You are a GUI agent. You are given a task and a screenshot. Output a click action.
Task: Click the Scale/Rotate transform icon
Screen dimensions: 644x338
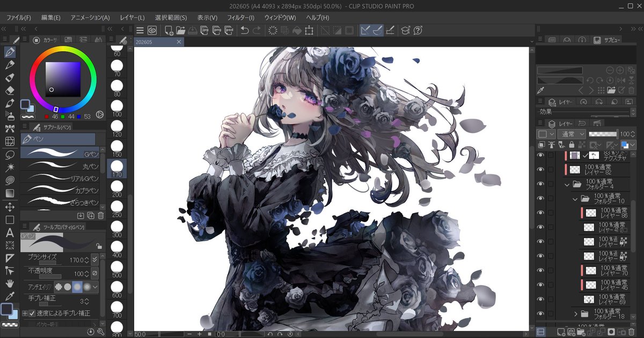coord(309,31)
